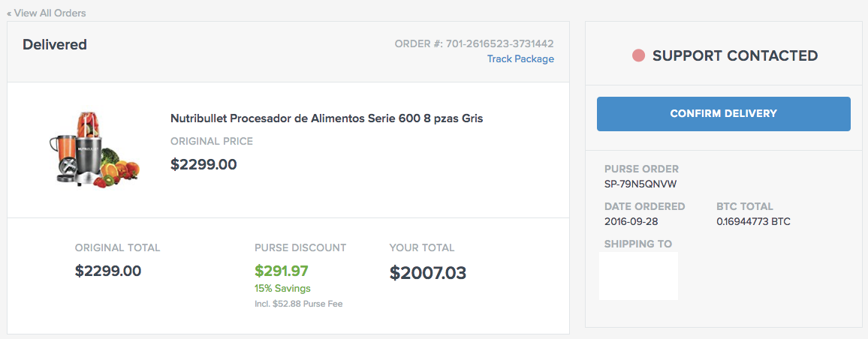Click the $2299.00 original price under title
The width and height of the screenshot is (868, 339).
point(203,164)
